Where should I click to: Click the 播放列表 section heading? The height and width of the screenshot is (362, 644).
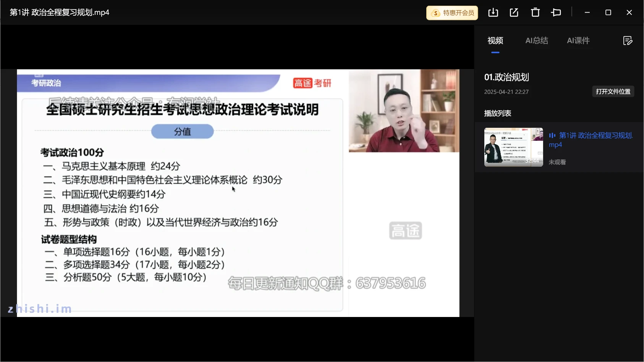497,113
